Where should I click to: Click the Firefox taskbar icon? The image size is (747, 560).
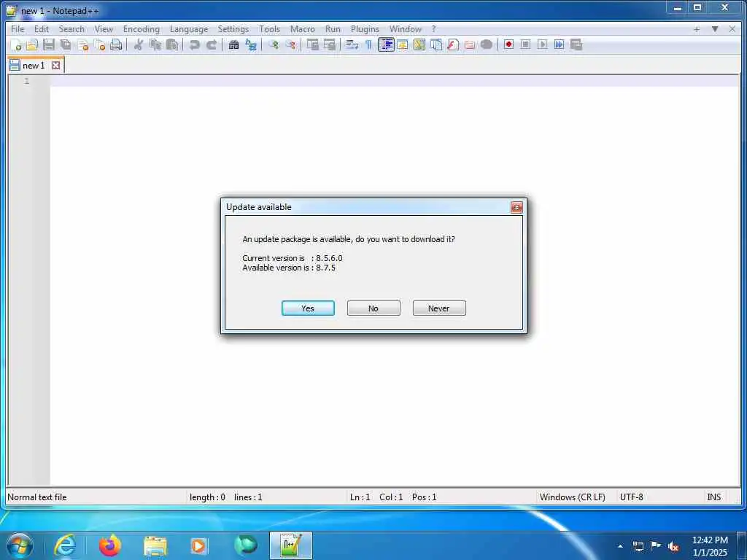coord(110,545)
